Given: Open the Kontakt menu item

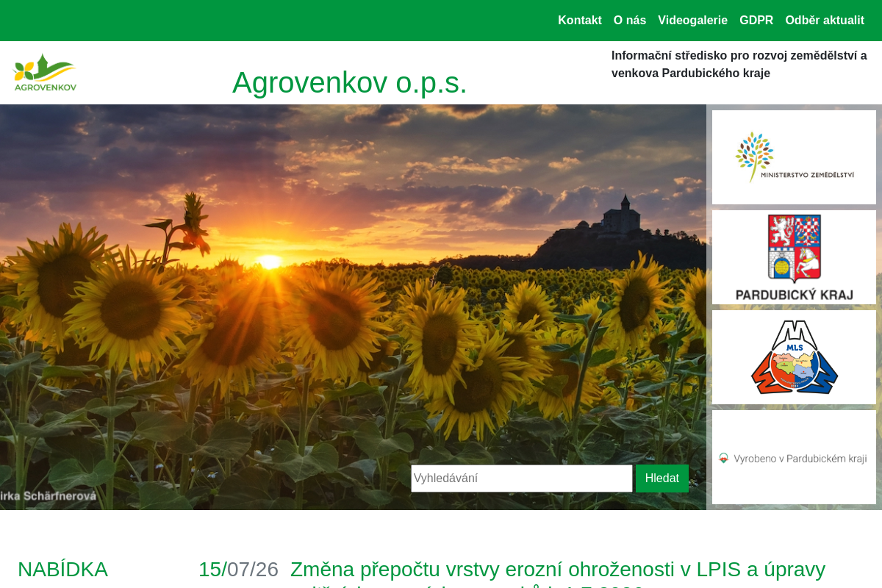Looking at the screenshot, I should [580, 21].
